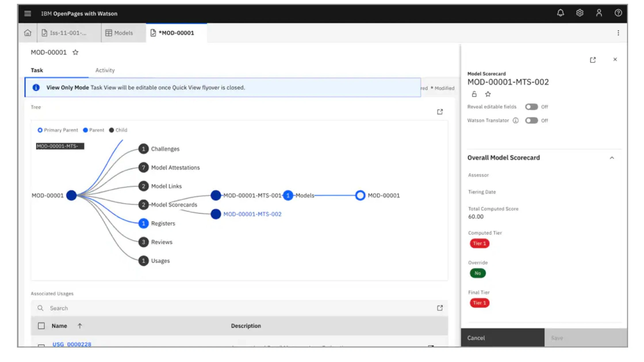The height and width of the screenshot is (362, 644).
Task: Switch to the Activity tab
Action: (105, 70)
